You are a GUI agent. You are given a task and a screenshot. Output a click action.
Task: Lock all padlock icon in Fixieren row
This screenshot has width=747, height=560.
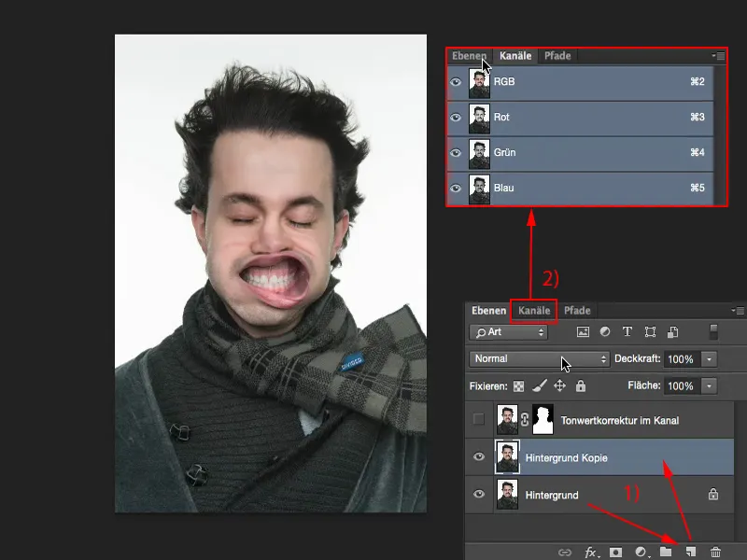coord(580,385)
